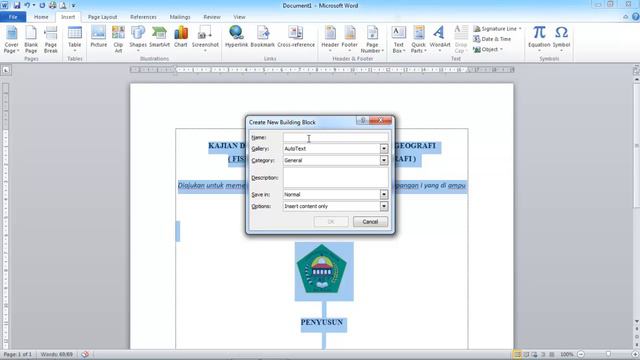Switch to the Mailings tab
Viewport: 640px width, 360px height.
click(180, 17)
